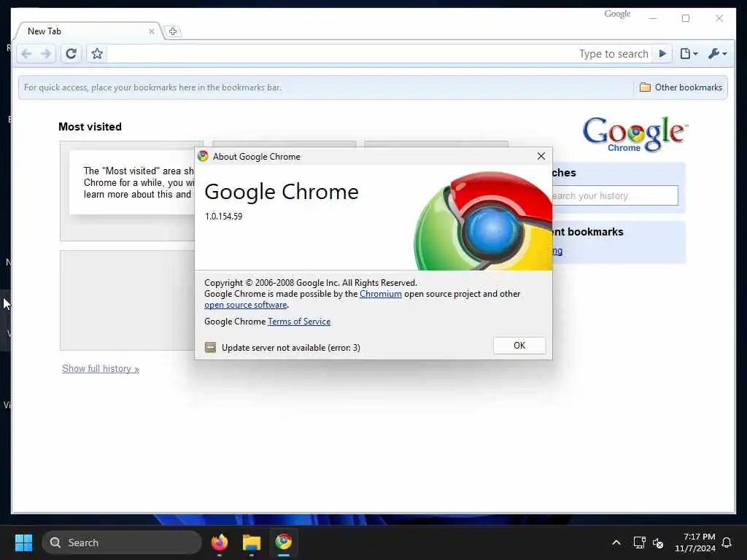Close the About Google Chrome dialog
747x560 pixels.
click(x=541, y=156)
